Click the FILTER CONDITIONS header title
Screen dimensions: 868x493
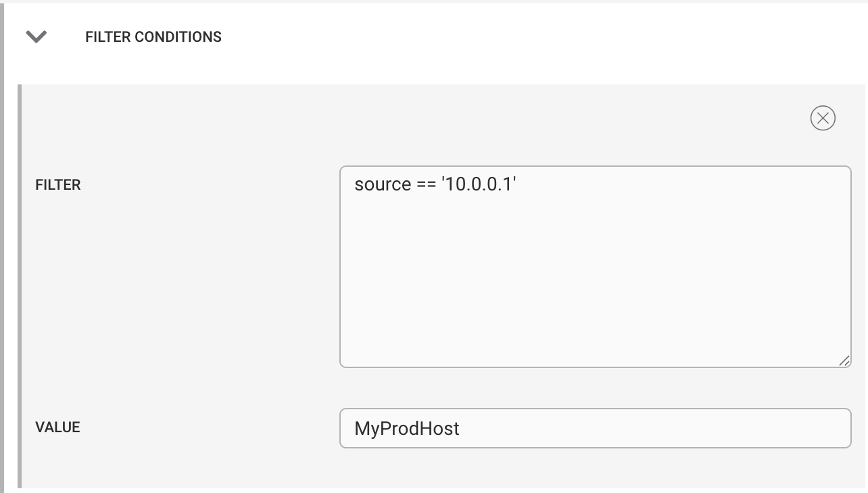[x=153, y=37]
